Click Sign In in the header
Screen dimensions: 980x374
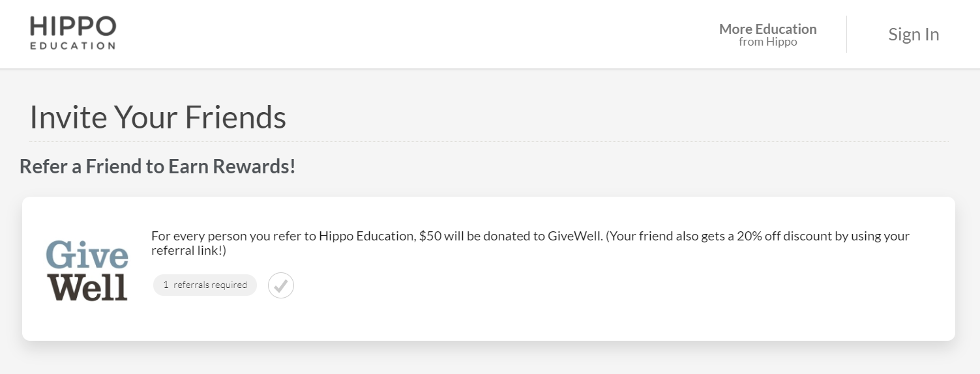(x=913, y=35)
